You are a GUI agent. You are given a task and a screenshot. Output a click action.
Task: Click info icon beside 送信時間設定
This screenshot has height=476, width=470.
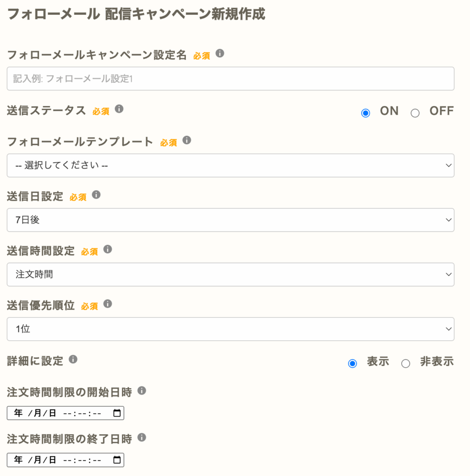[107, 250]
